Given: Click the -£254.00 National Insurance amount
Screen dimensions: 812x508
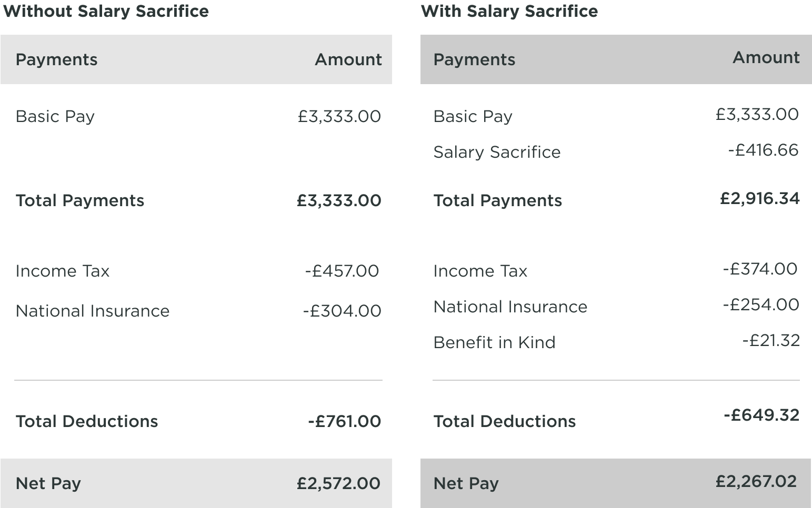Looking at the screenshot, I should point(761,305).
